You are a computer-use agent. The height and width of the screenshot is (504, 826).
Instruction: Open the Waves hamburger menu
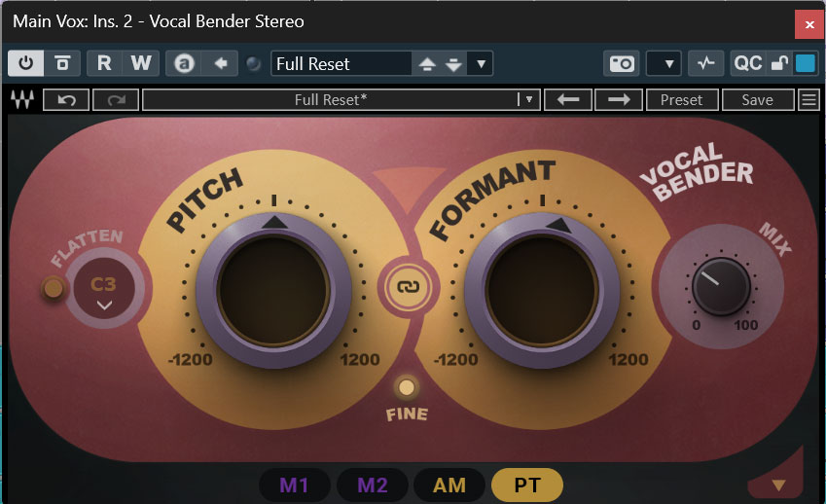pyautogui.click(x=808, y=99)
